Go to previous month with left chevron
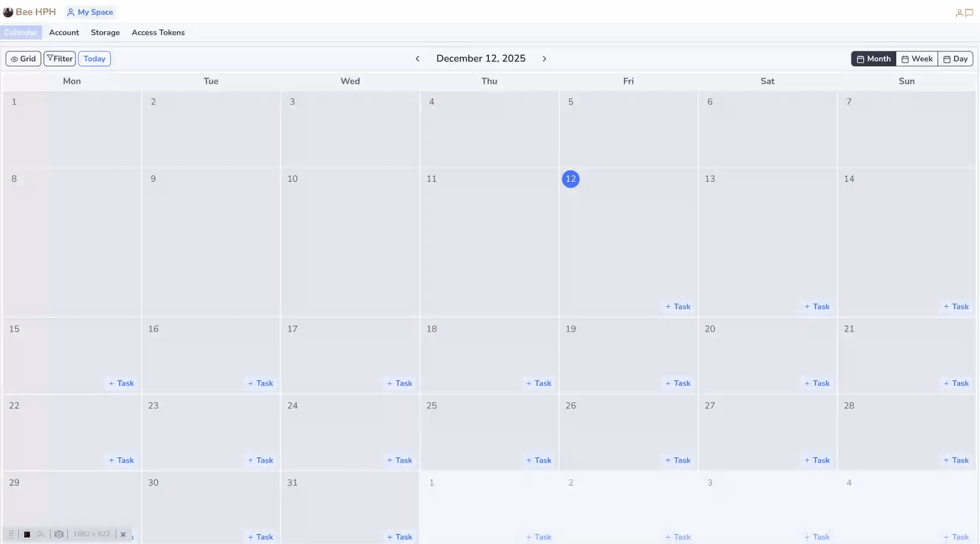The image size is (980, 544). click(x=417, y=58)
